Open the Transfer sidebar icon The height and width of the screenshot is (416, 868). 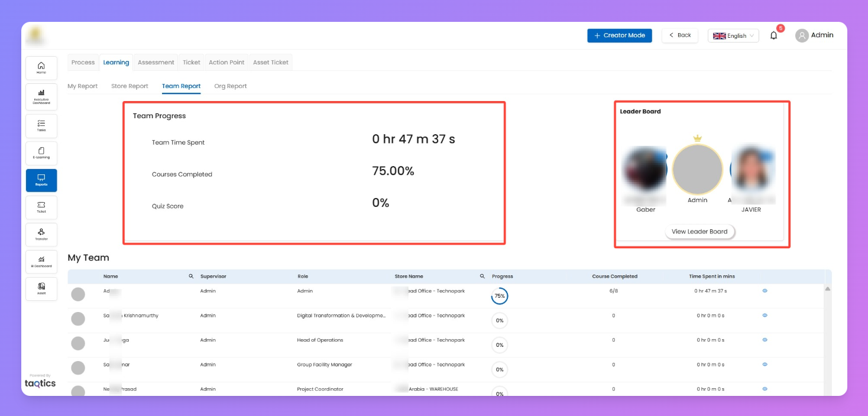(x=41, y=235)
